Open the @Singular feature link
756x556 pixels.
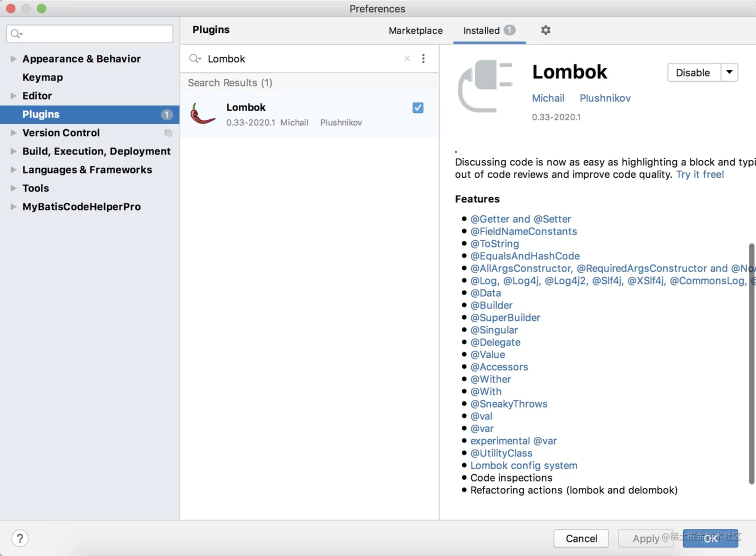494,330
